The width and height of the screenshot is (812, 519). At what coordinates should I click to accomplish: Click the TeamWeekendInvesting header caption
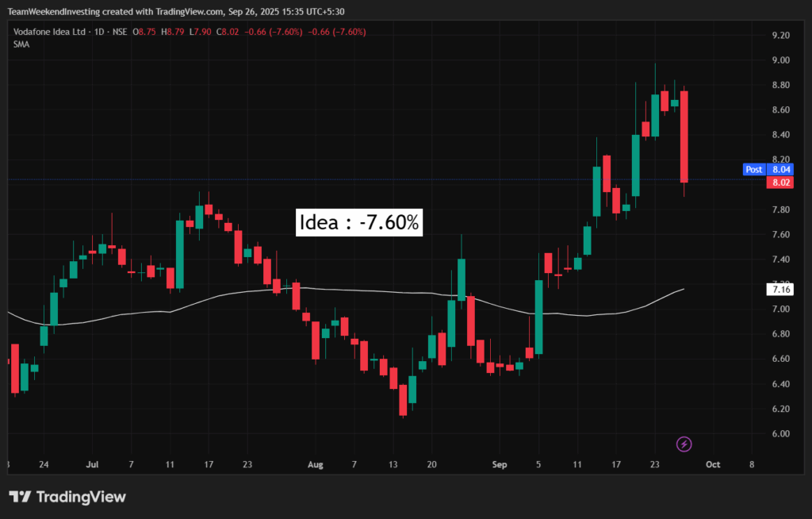[175, 11]
